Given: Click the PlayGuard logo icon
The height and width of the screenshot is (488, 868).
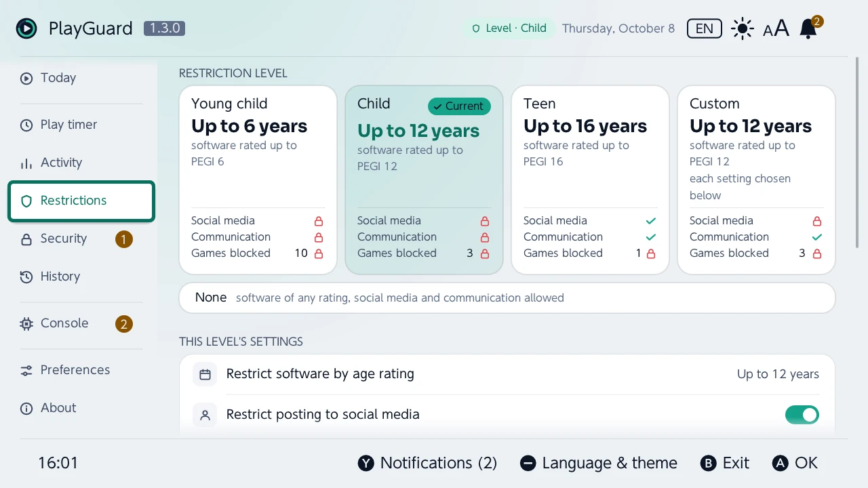Looking at the screenshot, I should [26, 28].
